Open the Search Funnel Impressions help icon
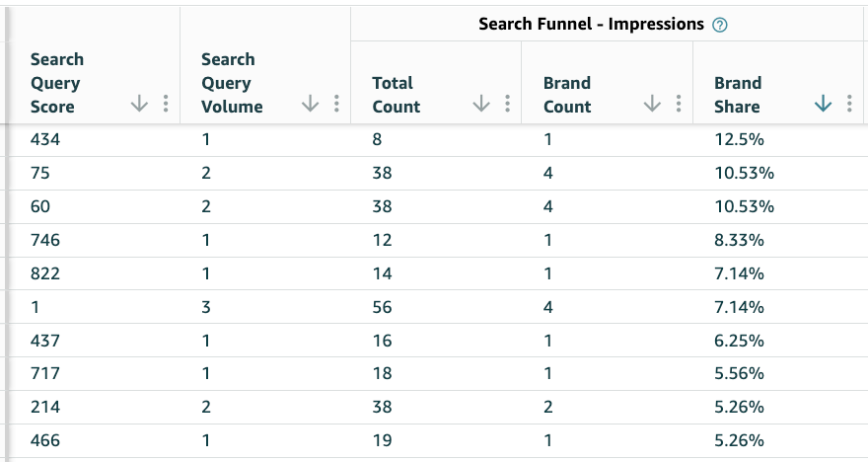868x462 pixels. tap(720, 25)
